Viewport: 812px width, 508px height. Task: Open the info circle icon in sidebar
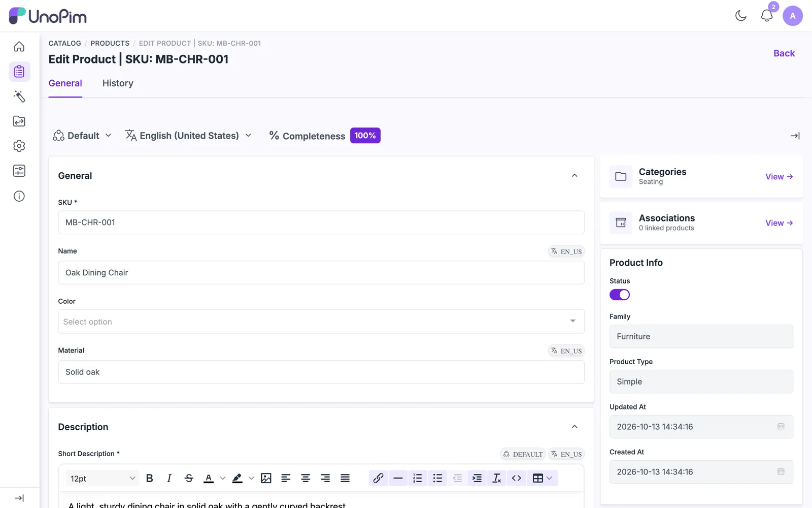pyautogui.click(x=19, y=196)
